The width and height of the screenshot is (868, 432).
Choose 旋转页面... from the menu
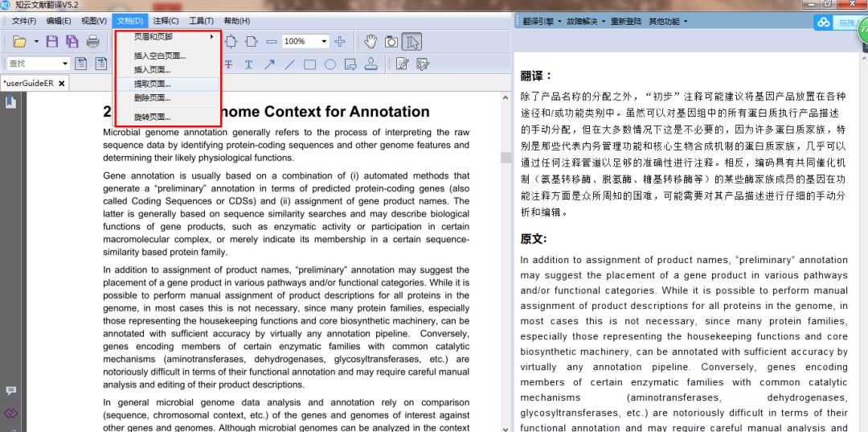click(x=168, y=117)
